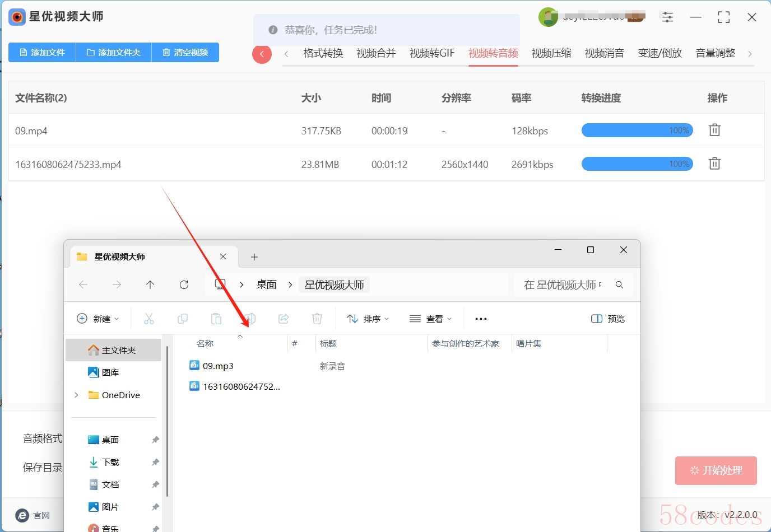Open the 变速/倒放 tab
Screen dimensions: 771x532
[x=660, y=53]
